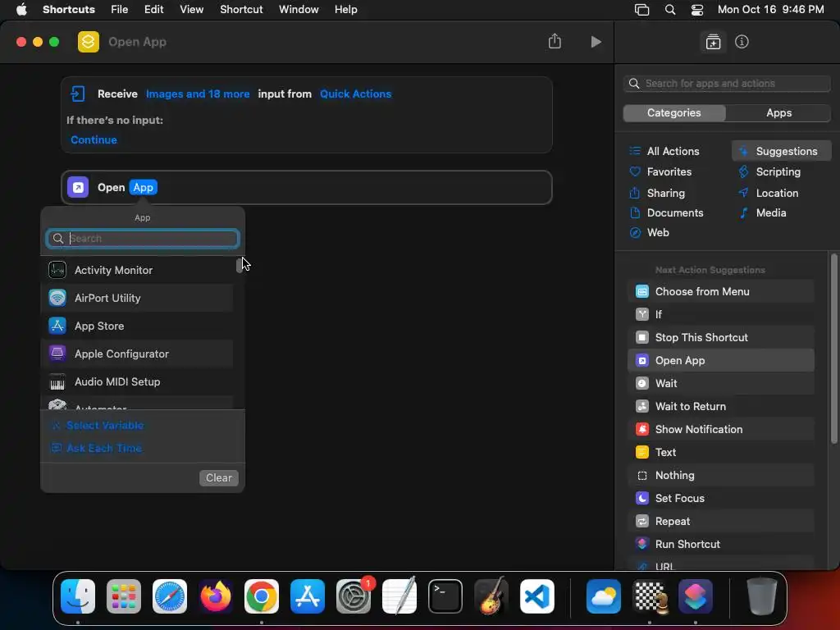
Task: Add the Repeat action
Action: pos(720,521)
